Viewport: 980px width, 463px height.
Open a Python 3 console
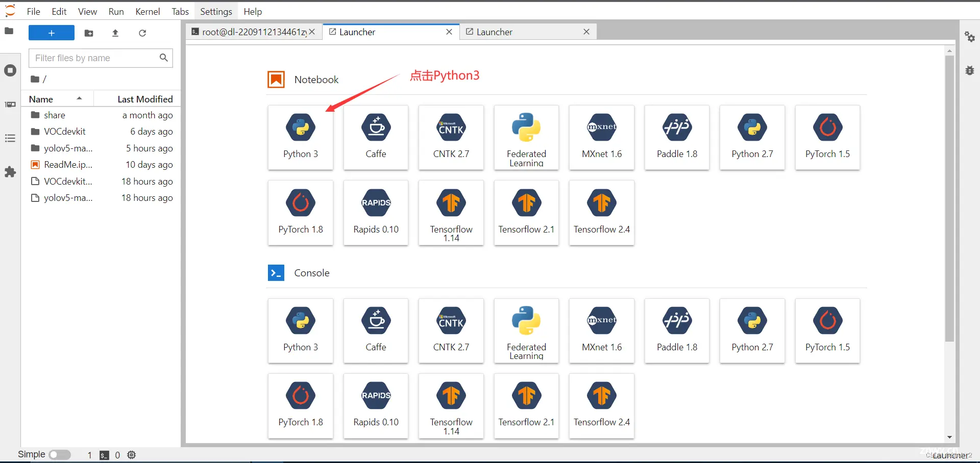(301, 331)
